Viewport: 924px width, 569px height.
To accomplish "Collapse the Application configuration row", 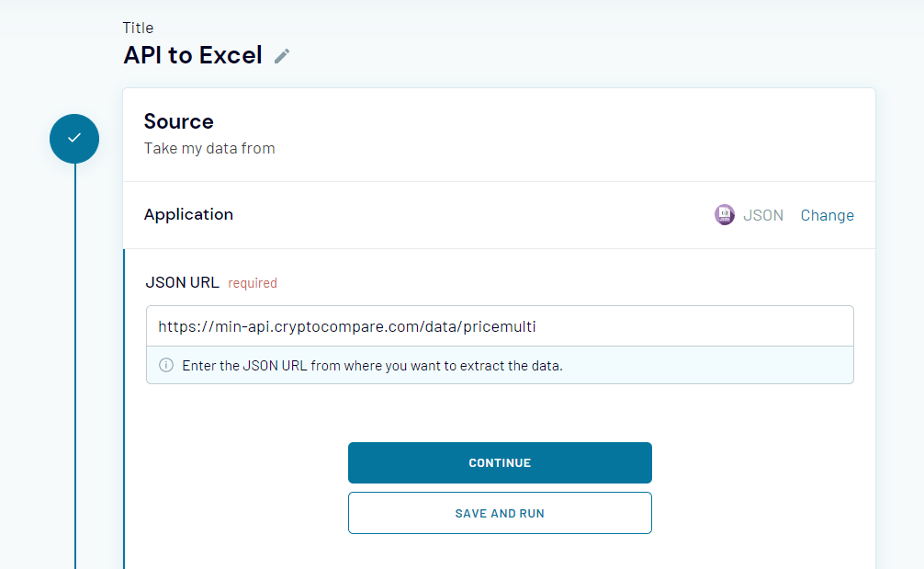I will pos(188,214).
